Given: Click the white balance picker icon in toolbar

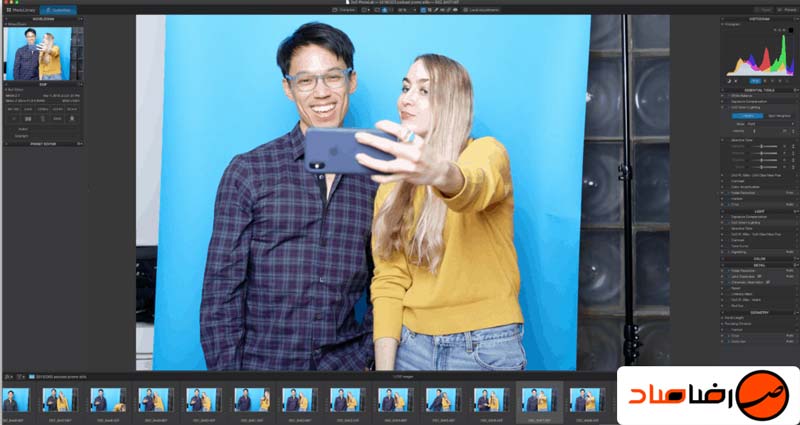Looking at the screenshot, I should (x=436, y=10).
